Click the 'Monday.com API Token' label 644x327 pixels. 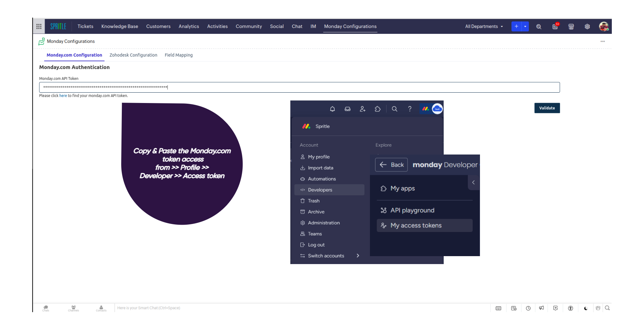click(x=59, y=78)
